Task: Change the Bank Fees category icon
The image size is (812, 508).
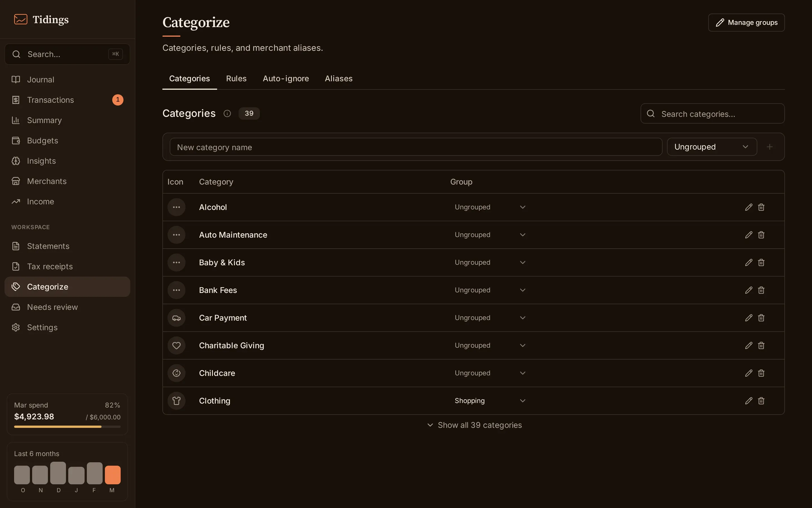Action: [x=176, y=290]
